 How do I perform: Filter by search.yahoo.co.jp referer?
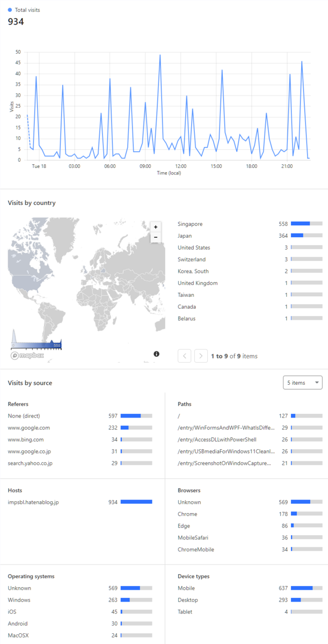point(80,463)
